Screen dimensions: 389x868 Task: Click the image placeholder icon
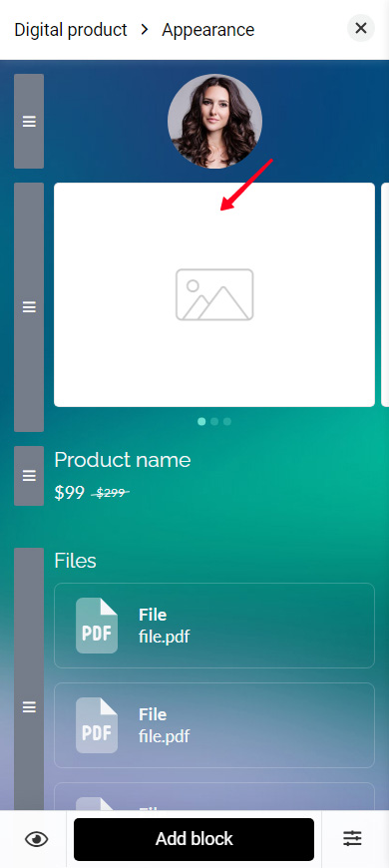[x=214, y=294]
